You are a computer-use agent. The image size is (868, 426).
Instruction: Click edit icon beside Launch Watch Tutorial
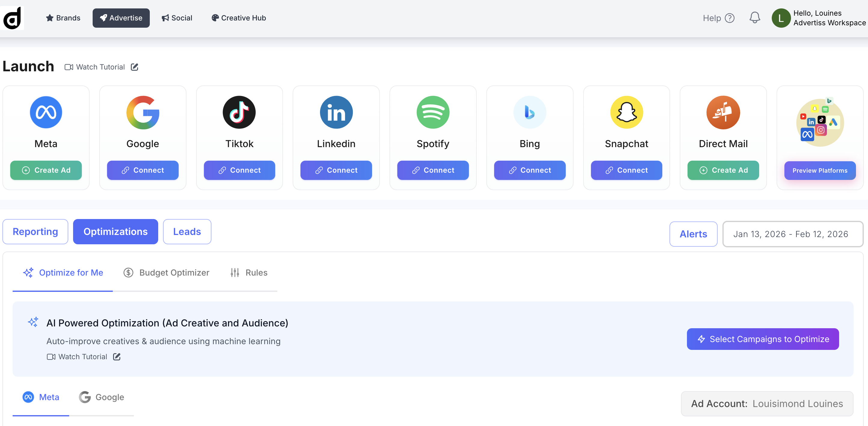(x=134, y=67)
